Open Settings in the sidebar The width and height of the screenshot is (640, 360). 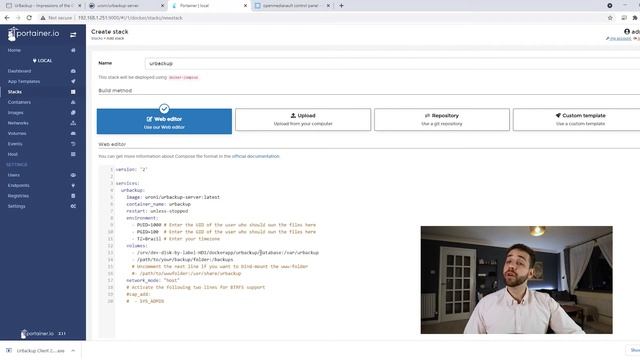(16, 207)
